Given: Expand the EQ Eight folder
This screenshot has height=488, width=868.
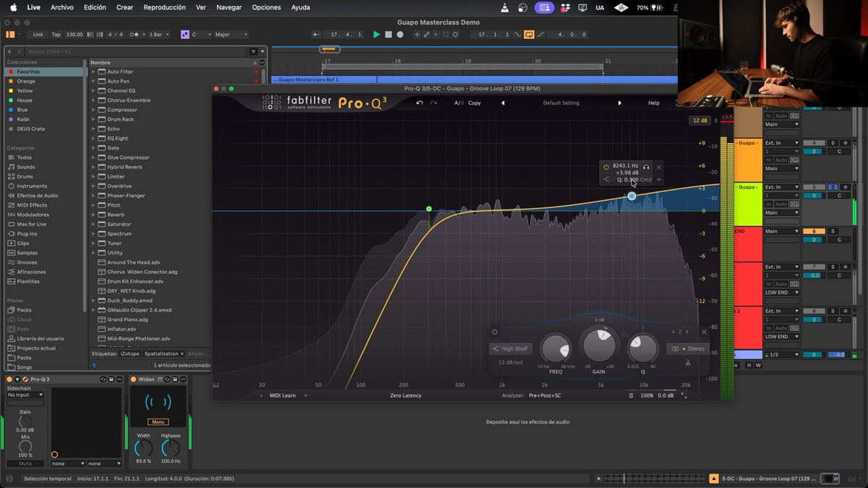Looking at the screenshot, I should (93, 138).
